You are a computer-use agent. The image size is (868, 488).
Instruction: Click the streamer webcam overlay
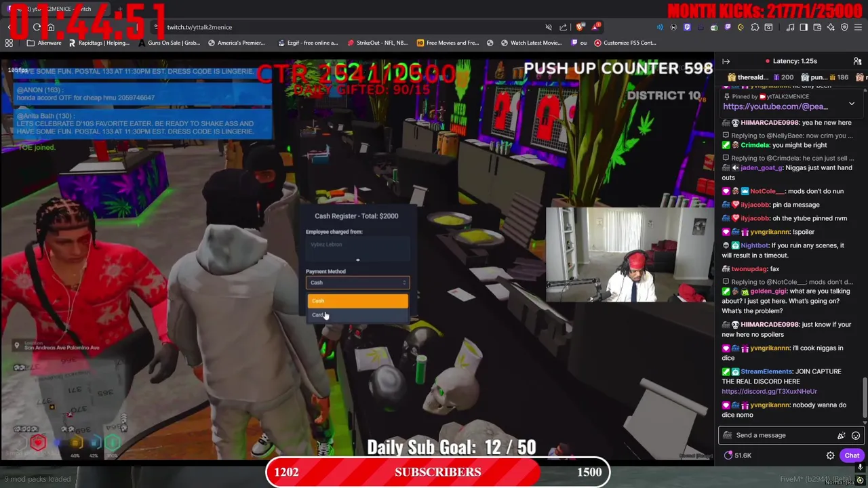tap(629, 255)
